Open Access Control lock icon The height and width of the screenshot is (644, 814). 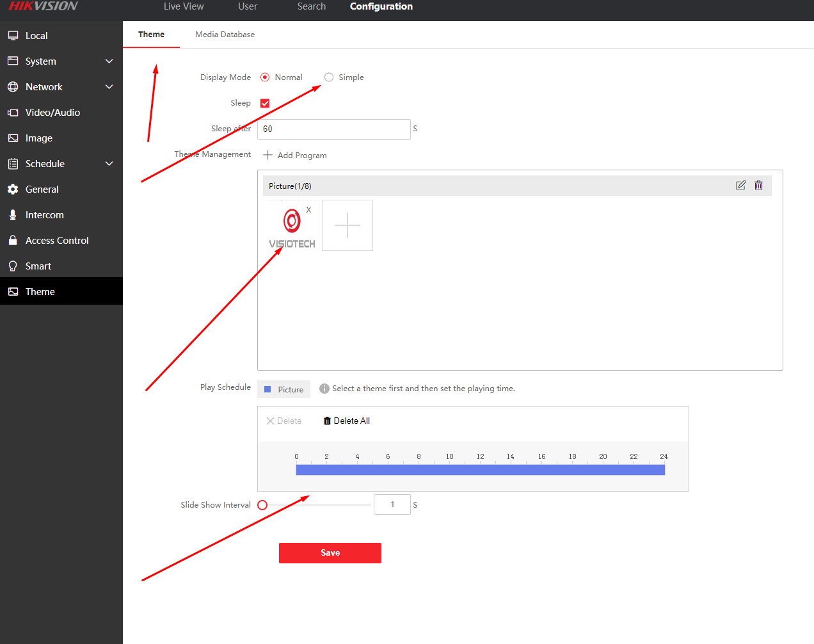tap(13, 241)
